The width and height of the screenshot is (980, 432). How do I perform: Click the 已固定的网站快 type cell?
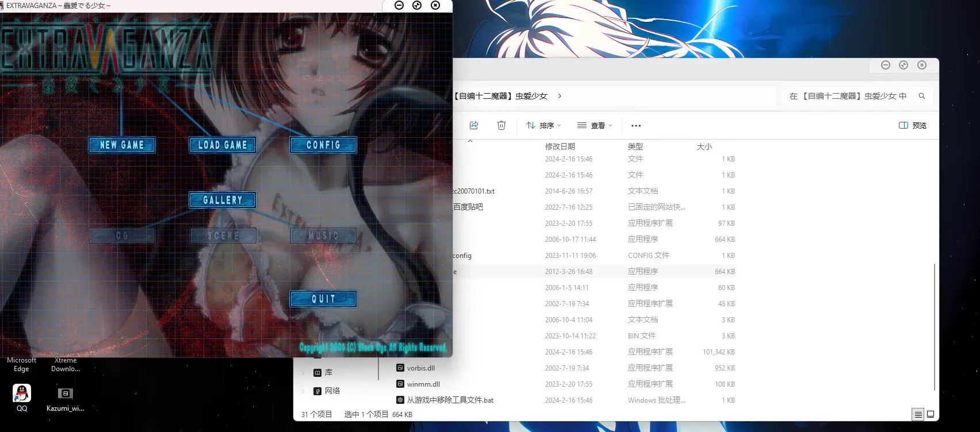(x=657, y=207)
